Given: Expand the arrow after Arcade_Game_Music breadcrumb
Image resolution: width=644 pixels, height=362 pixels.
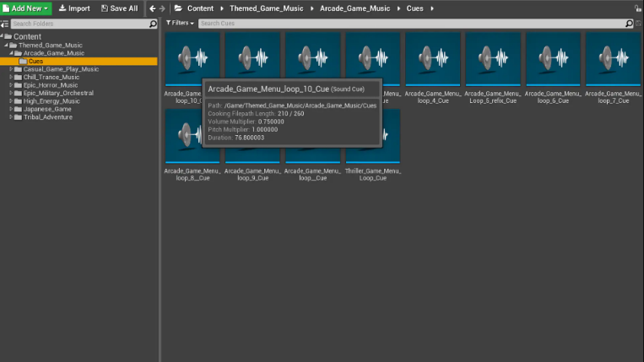Looking at the screenshot, I should 398,8.
